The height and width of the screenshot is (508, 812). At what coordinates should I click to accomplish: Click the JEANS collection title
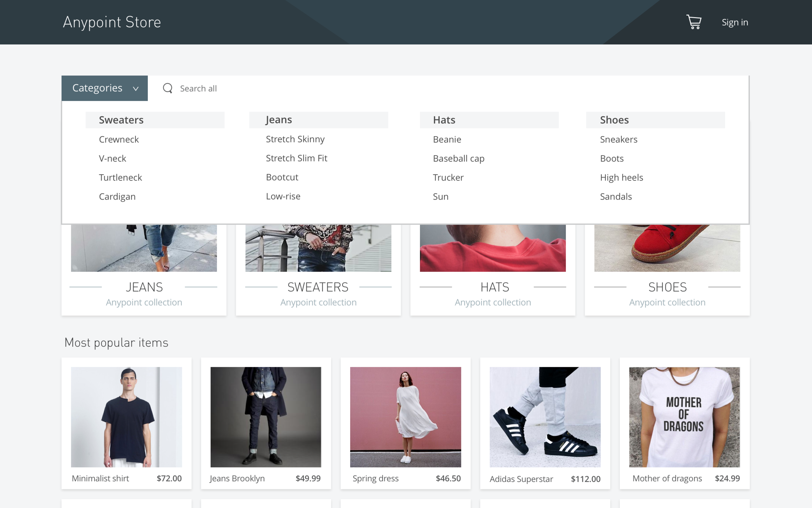click(x=144, y=287)
